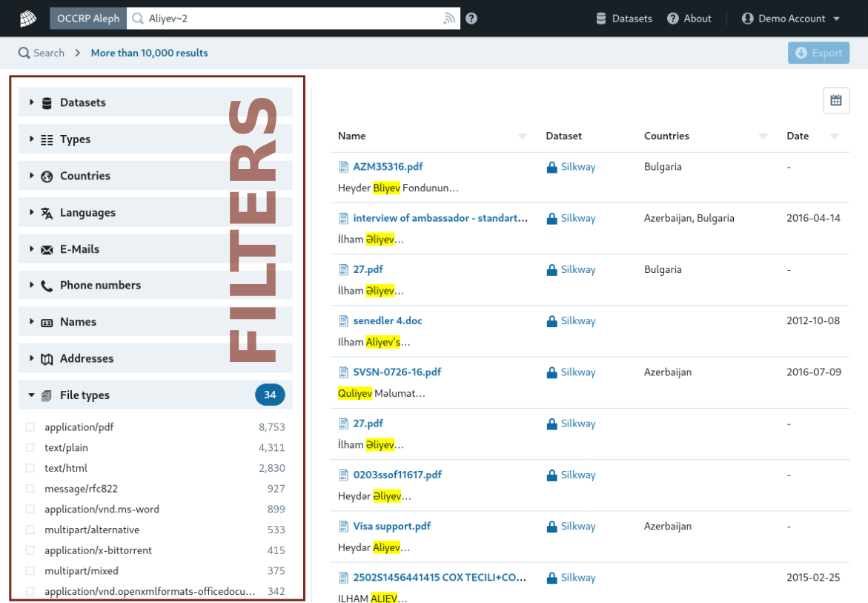
Task: Click the search magnifier icon in query box
Action: point(138,19)
